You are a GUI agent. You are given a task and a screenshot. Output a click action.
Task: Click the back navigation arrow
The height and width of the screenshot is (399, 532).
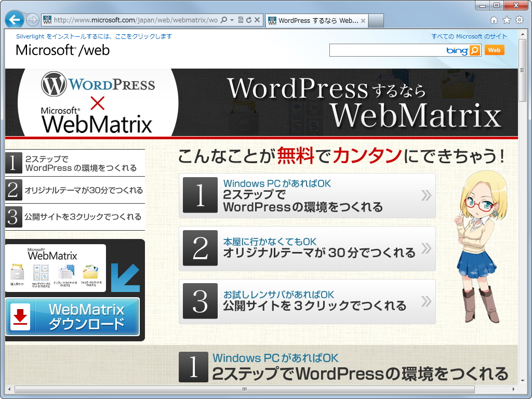pos(14,19)
